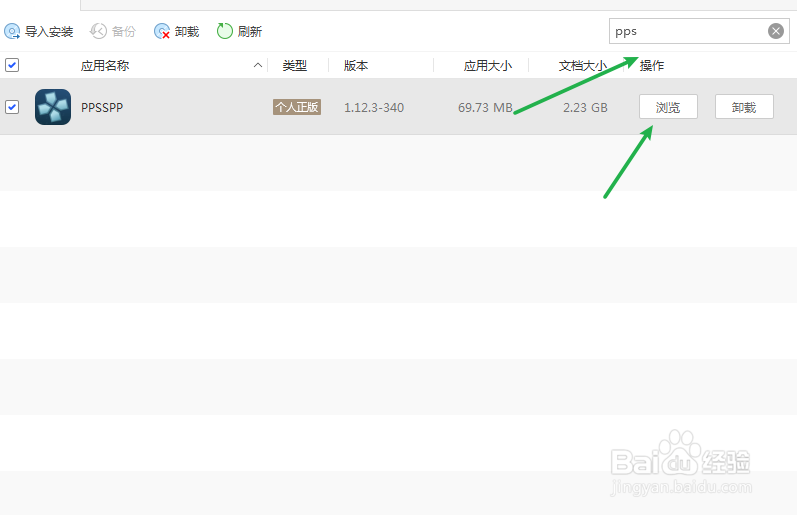Click the green Refresh (刷新) toolbar item
Viewport: 797px width, 515px height.
click(x=239, y=32)
